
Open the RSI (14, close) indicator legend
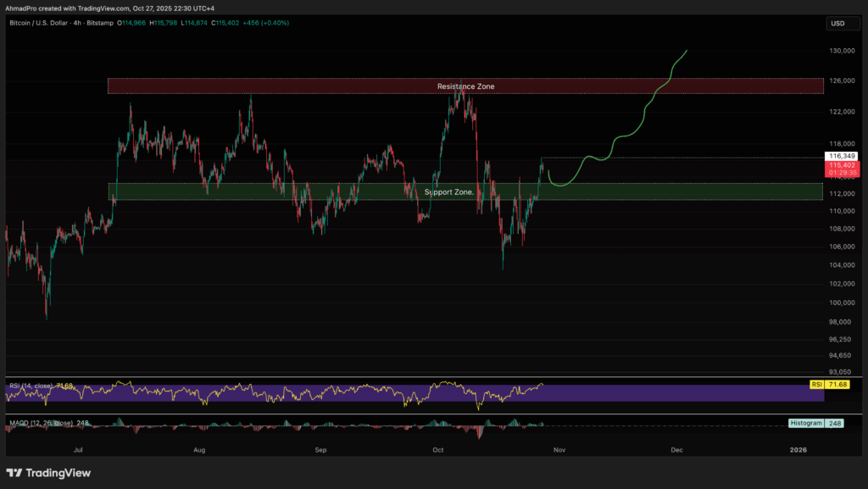30,386
